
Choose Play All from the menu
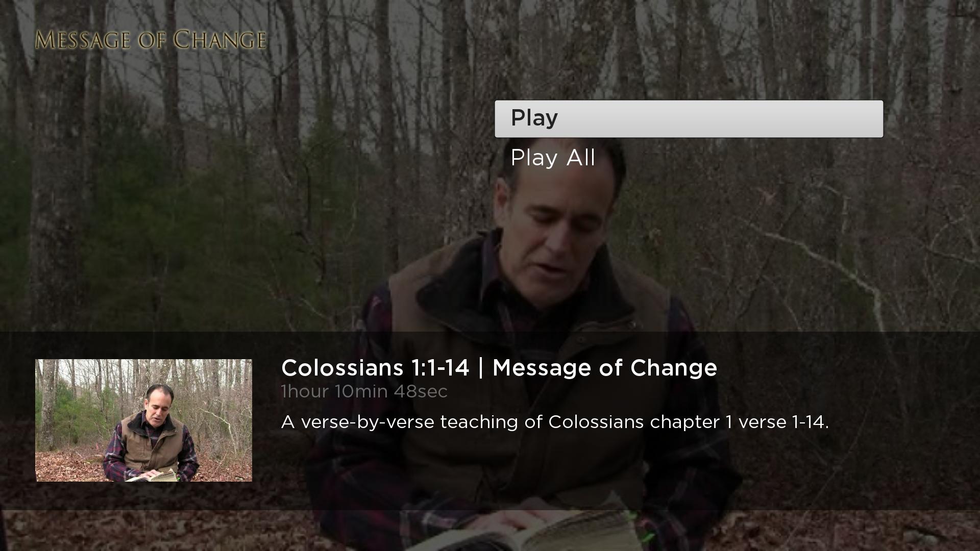(x=553, y=158)
